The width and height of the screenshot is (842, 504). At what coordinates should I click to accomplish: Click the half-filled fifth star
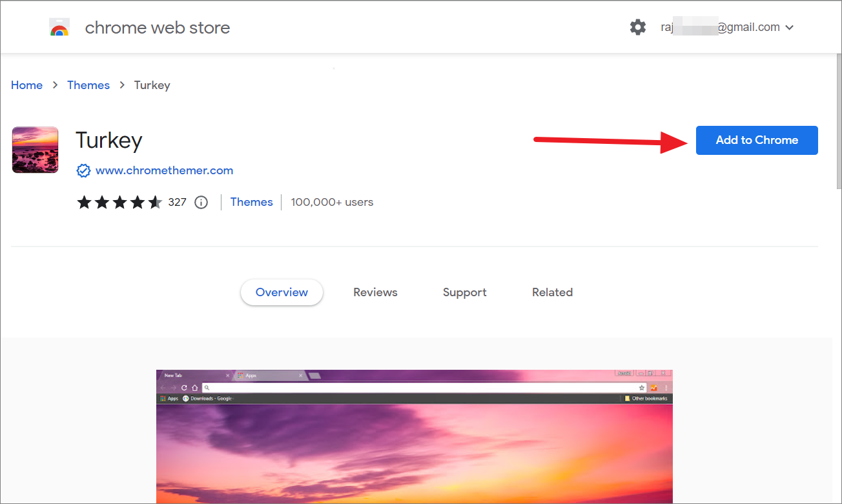point(156,202)
